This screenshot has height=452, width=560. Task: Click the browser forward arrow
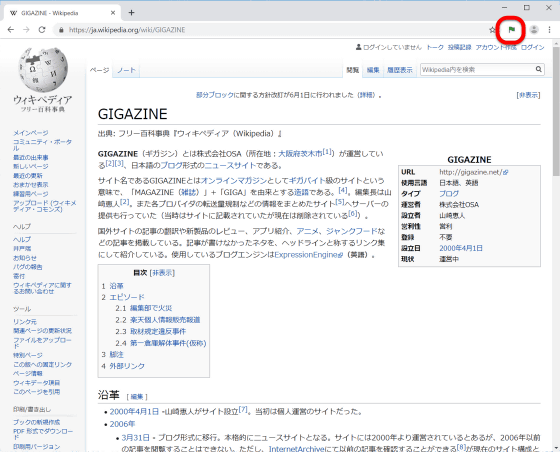coord(26,30)
